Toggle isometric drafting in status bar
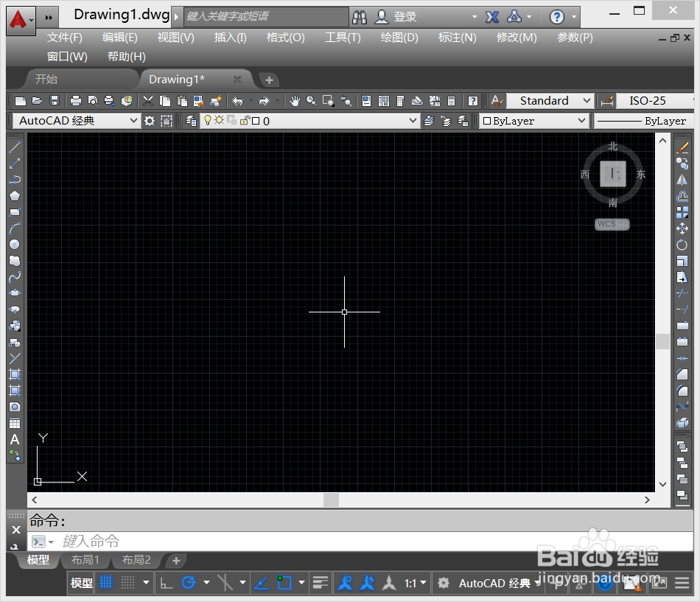Screen dimensions: 700x602 (225, 583)
